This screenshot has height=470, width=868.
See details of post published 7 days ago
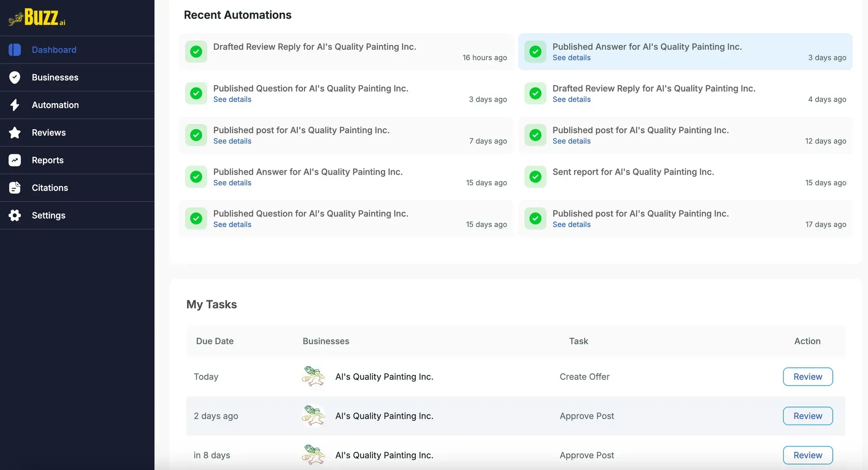tap(232, 141)
